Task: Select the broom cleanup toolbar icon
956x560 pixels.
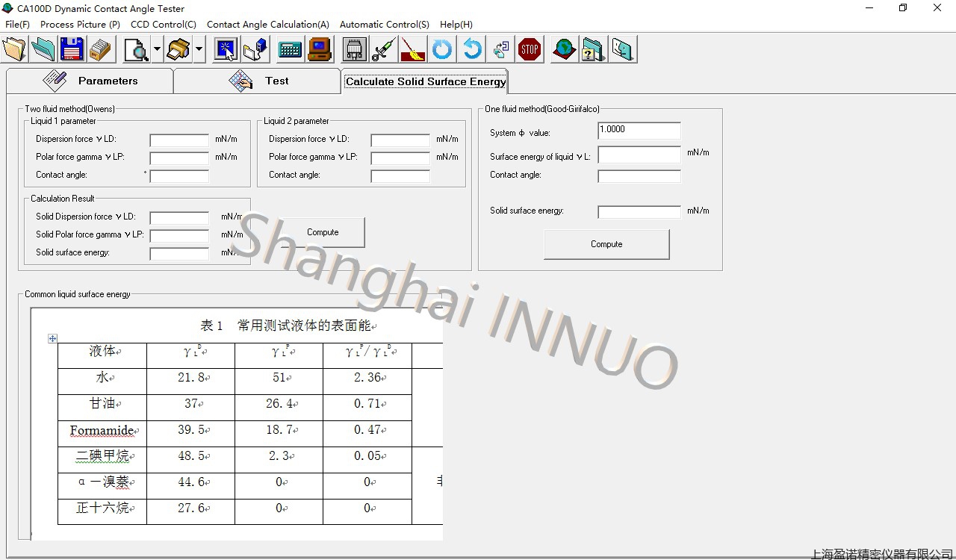Action: [412, 49]
